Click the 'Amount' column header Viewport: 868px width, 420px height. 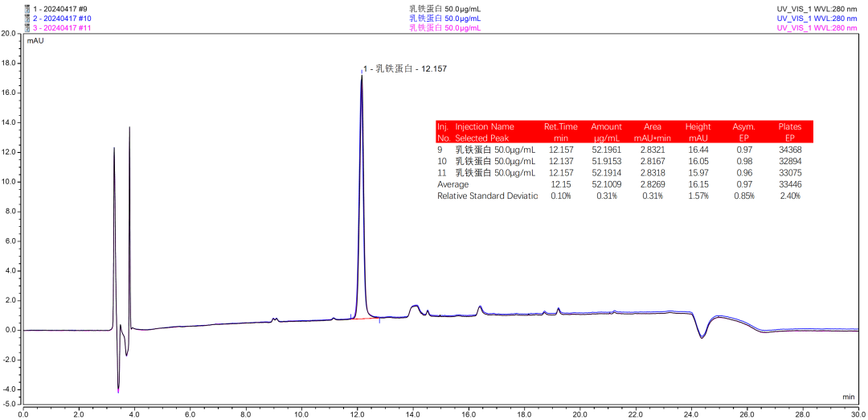(606, 126)
